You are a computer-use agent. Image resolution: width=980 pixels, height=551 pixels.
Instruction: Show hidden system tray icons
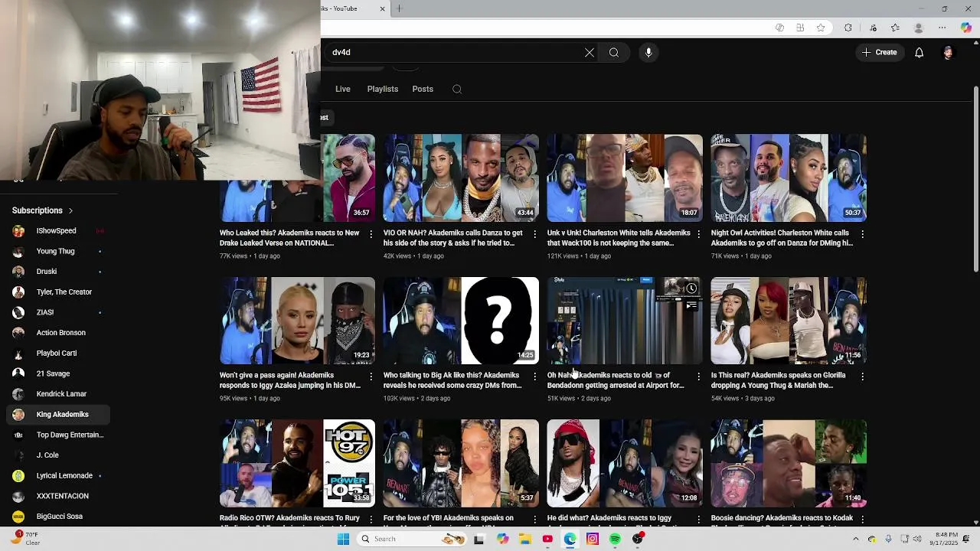coord(855,539)
